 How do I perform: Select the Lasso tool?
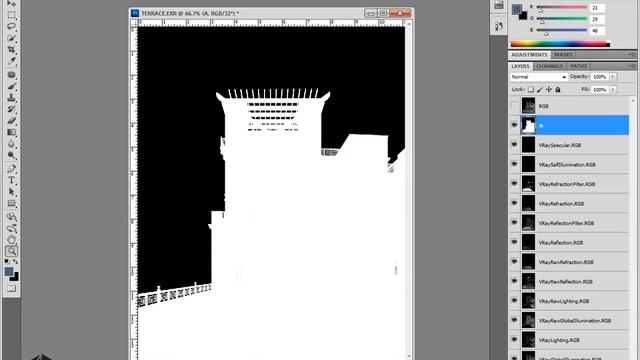pos(11,27)
